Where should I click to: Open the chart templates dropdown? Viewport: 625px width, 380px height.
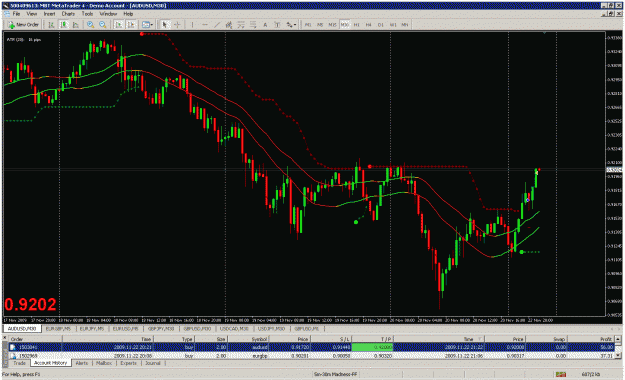[x=147, y=25]
